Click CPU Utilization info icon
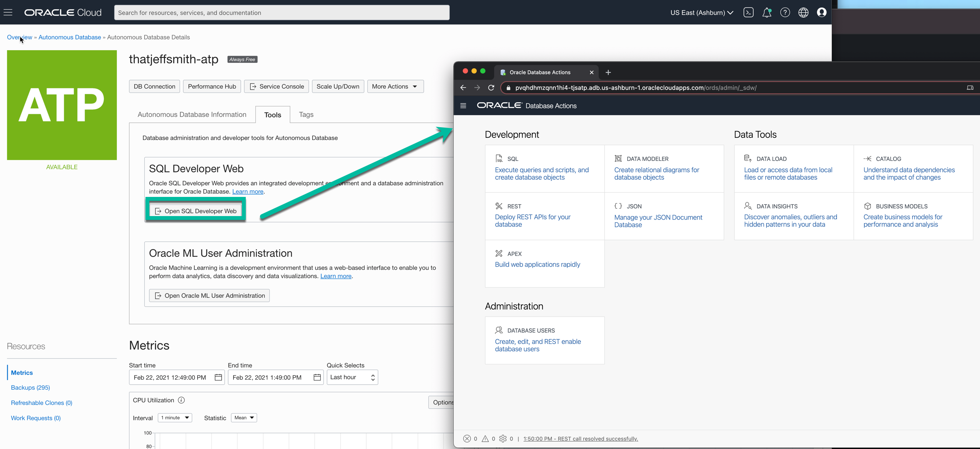Image resolution: width=980 pixels, height=449 pixels. point(181,400)
